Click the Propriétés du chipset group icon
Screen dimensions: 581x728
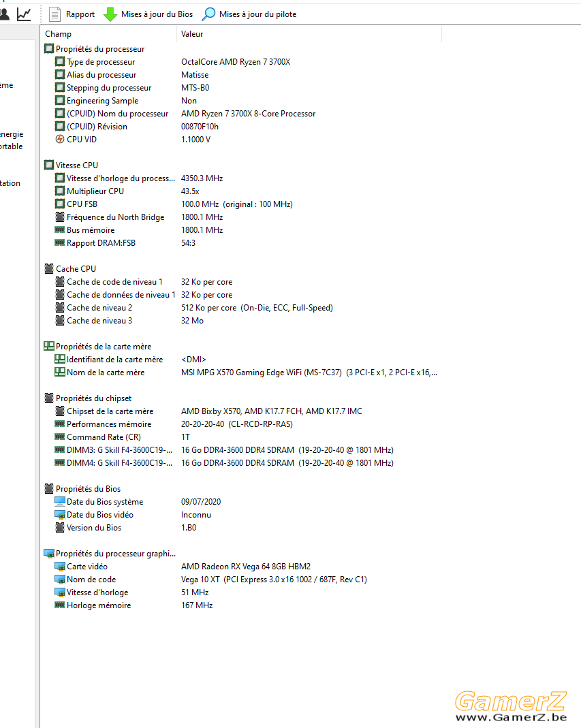click(49, 398)
